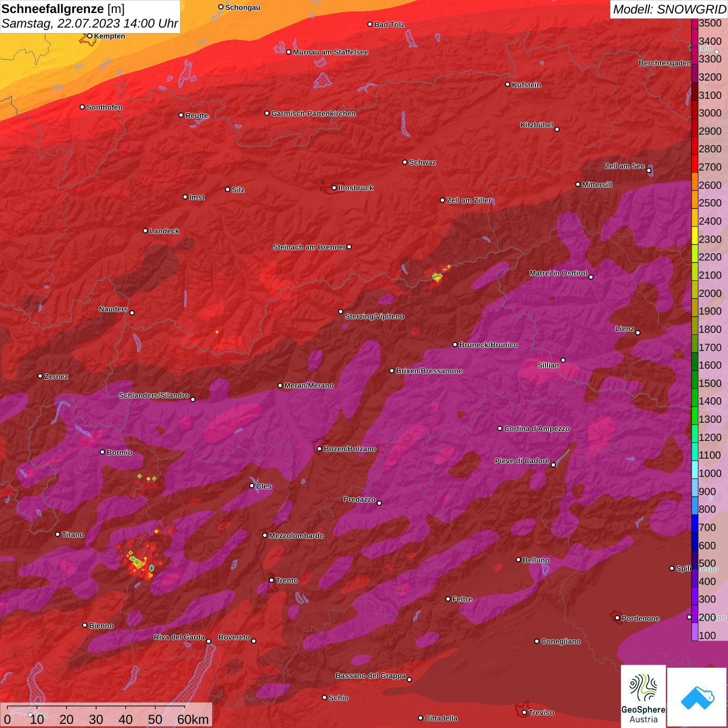728x728 pixels.
Task: Click the Sillian location dot
Action: 563,360
